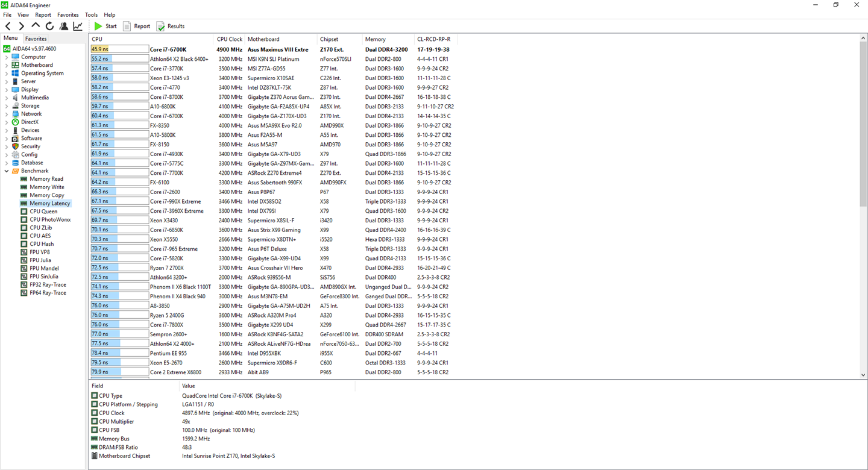Open the Help menu
The image size is (868, 470).
[110, 14]
